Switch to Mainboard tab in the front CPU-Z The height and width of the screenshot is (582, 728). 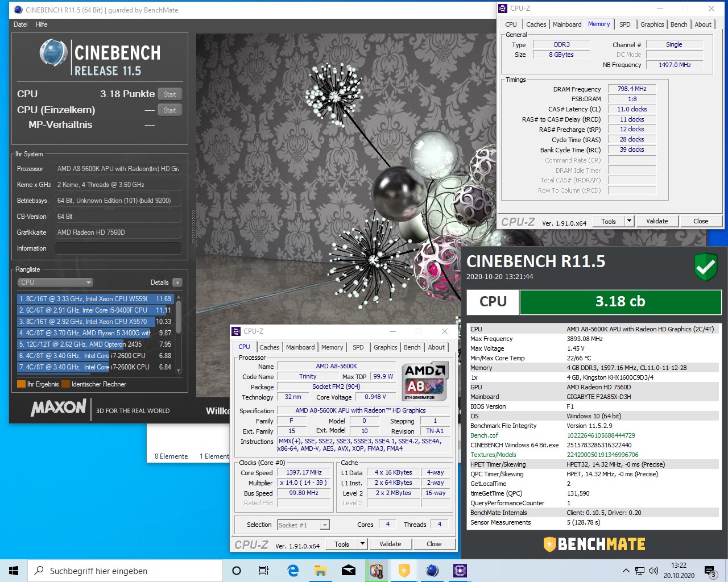pyautogui.click(x=300, y=347)
